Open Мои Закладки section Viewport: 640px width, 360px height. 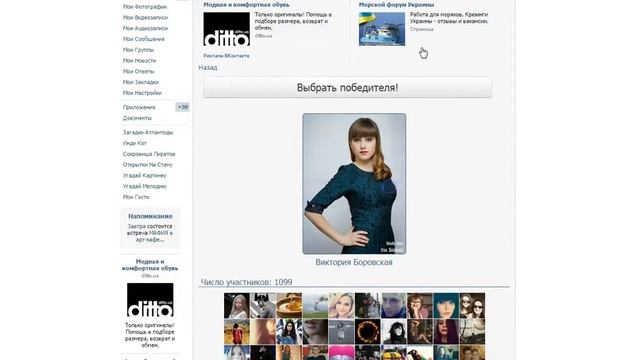[x=141, y=82]
